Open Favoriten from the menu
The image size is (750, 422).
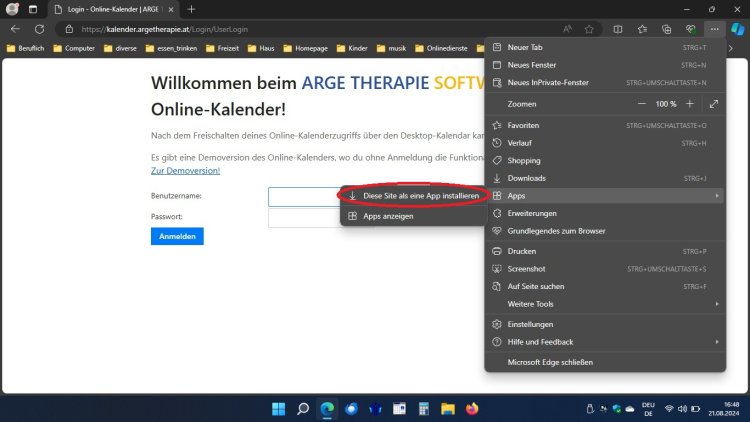(605, 125)
